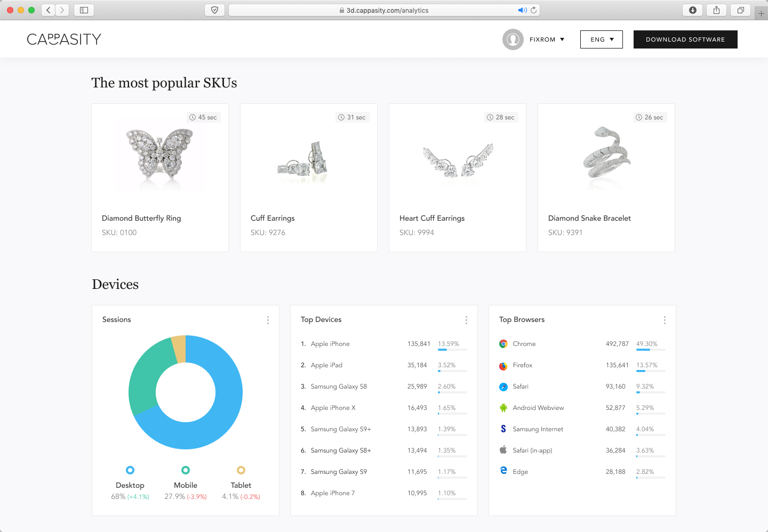Screen dimensions: 768x532
Task: Click the 135,841 iPhone session count
Action: tap(419, 344)
